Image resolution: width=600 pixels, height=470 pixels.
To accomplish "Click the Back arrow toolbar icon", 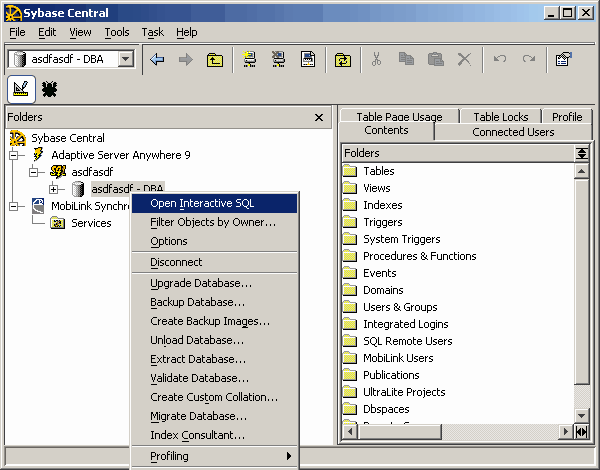I will [x=157, y=59].
